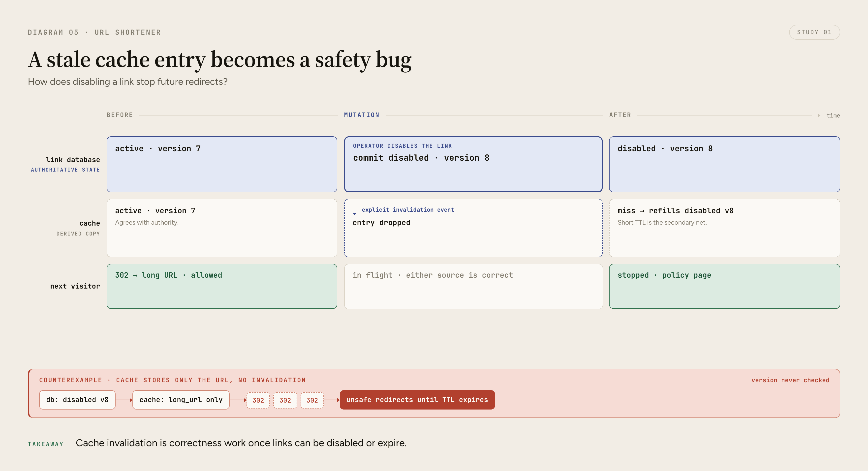Click 'commit disabled · version 8' card
This screenshot has width=868, height=471.
pyautogui.click(x=473, y=164)
